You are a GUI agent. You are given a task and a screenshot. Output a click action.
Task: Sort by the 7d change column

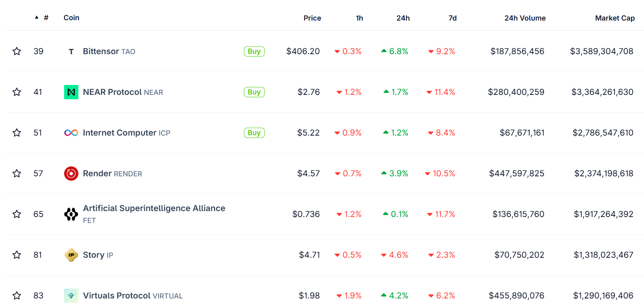(452, 18)
